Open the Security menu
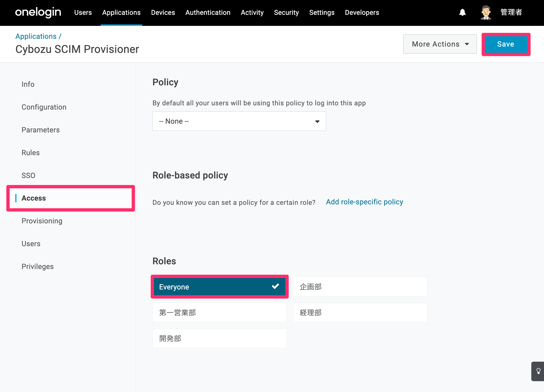Screen dimensions: 544x392 pyautogui.click(x=286, y=12)
